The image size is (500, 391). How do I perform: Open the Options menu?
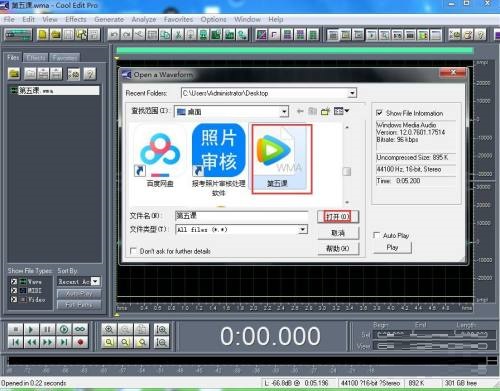(x=213, y=19)
